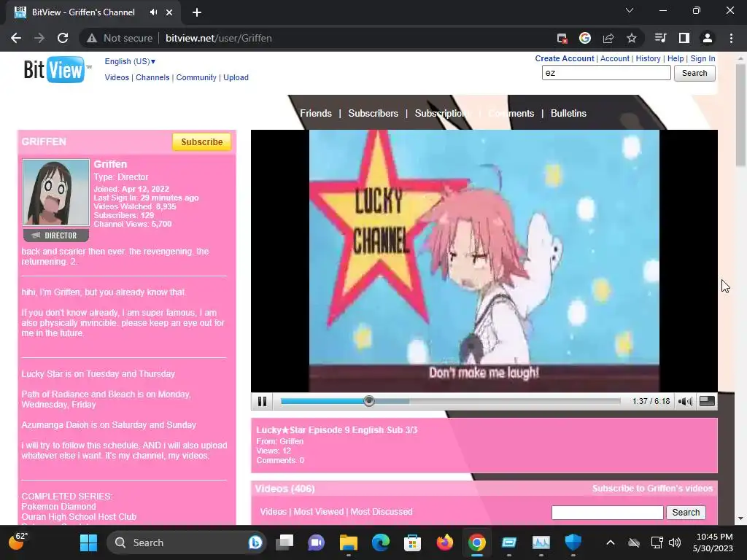The width and height of the screenshot is (747, 560).
Task: Open File Explorer from the taskbar
Action: (348, 542)
